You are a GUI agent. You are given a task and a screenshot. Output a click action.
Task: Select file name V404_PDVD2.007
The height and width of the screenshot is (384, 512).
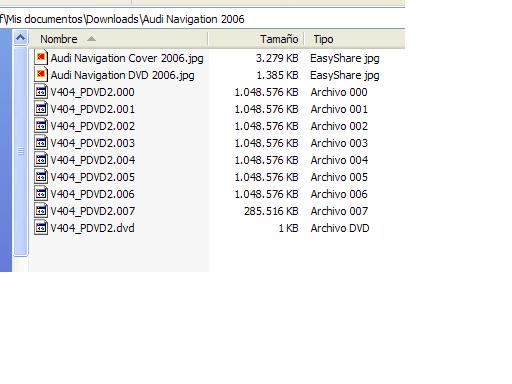[x=92, y=211]
